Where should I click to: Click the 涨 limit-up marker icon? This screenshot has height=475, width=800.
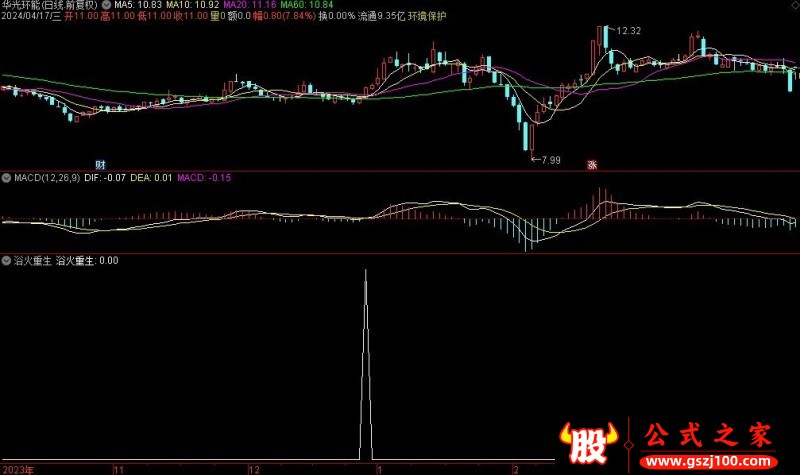(x=592, y=164)
